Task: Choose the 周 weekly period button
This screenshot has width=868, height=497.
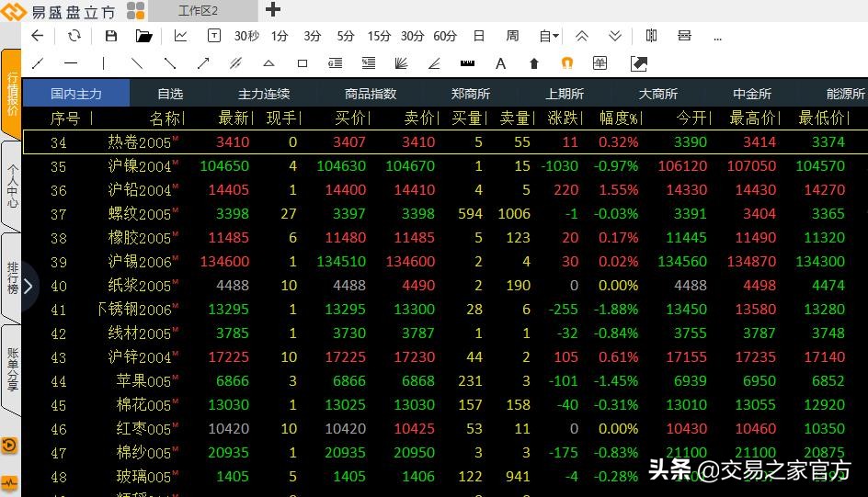Action: [512, 36]
